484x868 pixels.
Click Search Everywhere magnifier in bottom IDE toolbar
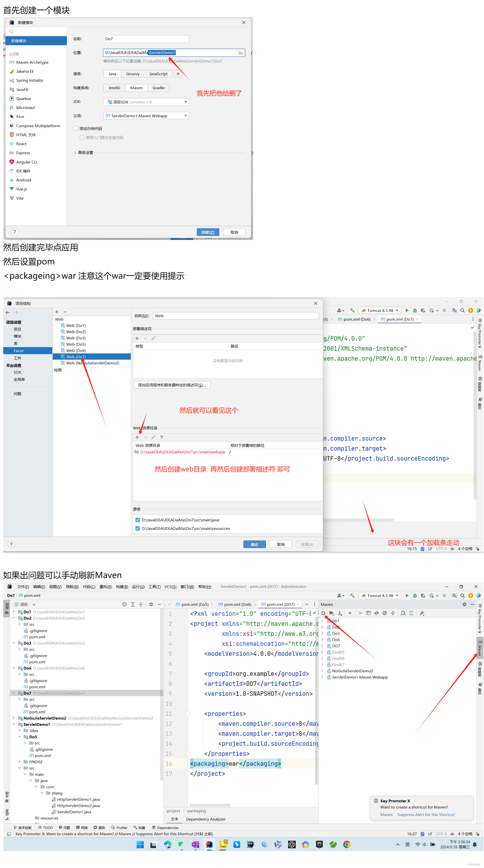(x=462, y=596)
